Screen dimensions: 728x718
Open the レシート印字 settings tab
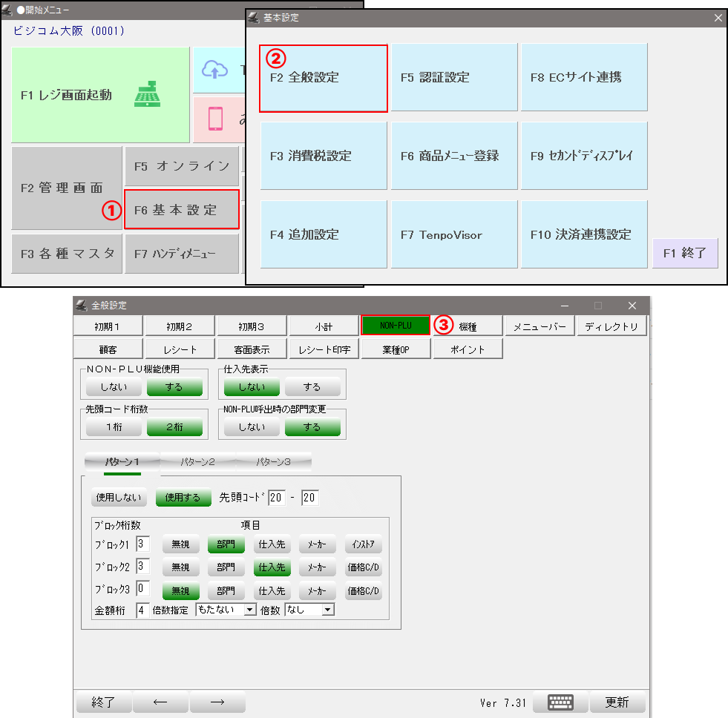pos(324,349)
